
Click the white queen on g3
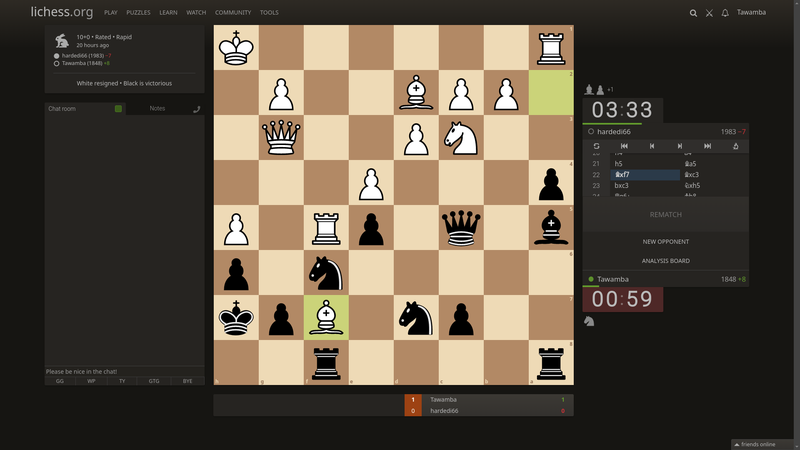point(281,137)
